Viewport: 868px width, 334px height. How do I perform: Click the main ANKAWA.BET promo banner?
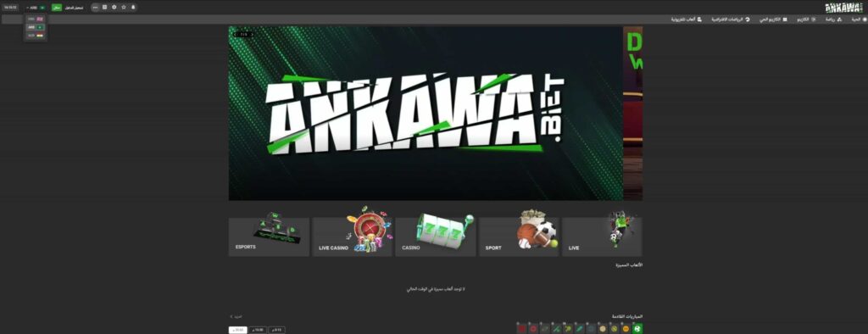tap(426, 114)
